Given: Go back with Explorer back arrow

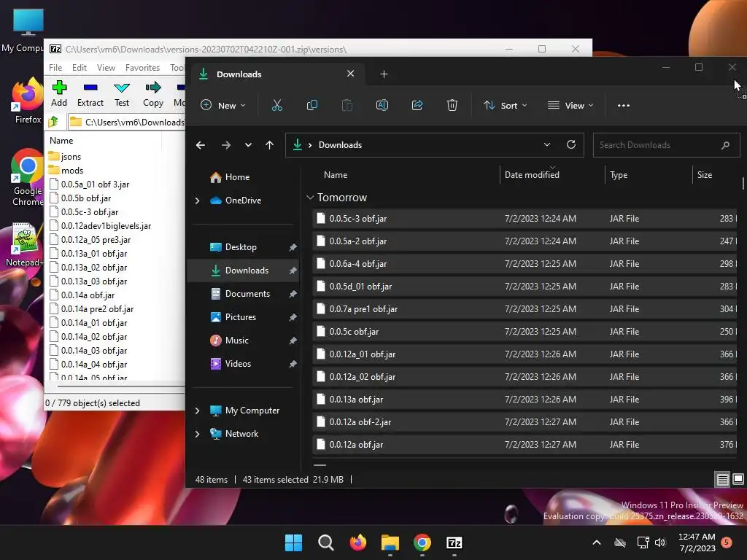Looking at the screenshot, I should [201, 145].
